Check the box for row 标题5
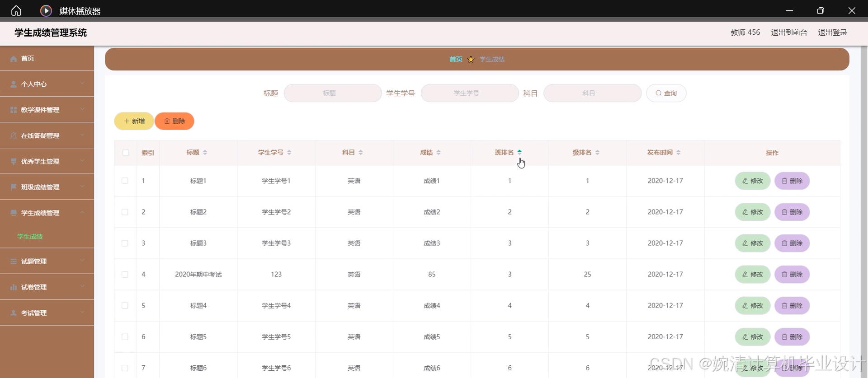Screen dimensions: 868x378 (125, 336)
